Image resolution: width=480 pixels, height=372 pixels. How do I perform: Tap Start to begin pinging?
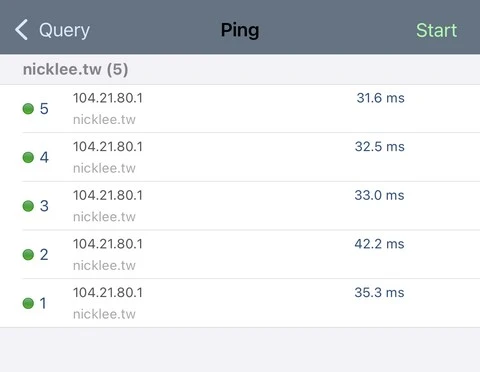click(436, 30)
